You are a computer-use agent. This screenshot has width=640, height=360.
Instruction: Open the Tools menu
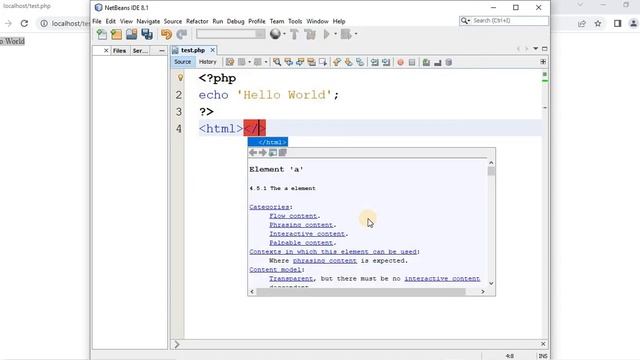pos(295,21)
